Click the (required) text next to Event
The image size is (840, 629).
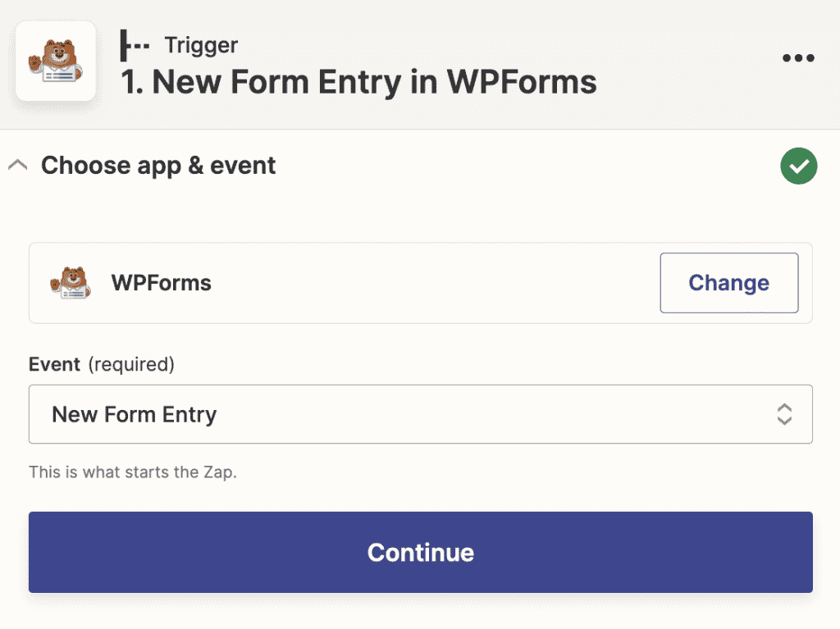coord(131,364)
